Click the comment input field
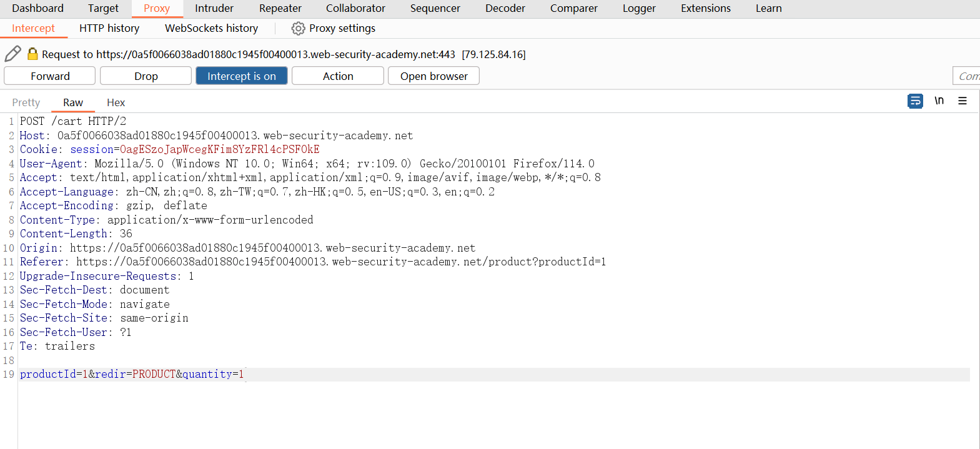980x449 pixels. (966, 76)
